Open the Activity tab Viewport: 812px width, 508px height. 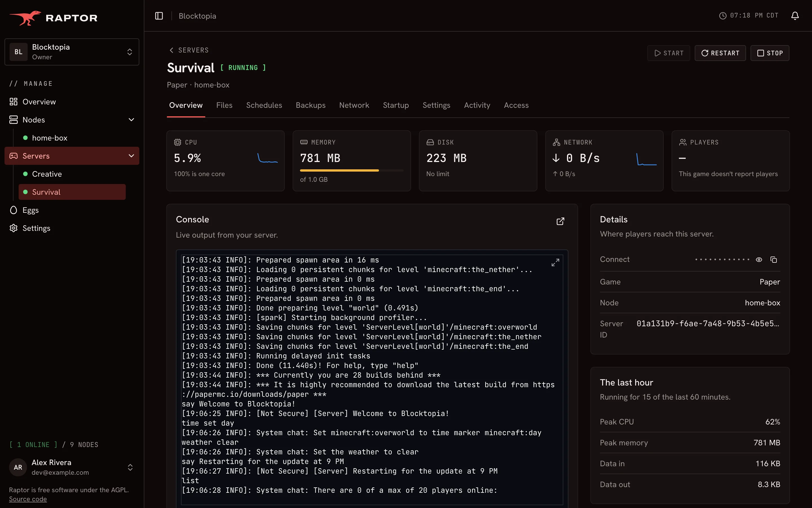coord(477,106)
